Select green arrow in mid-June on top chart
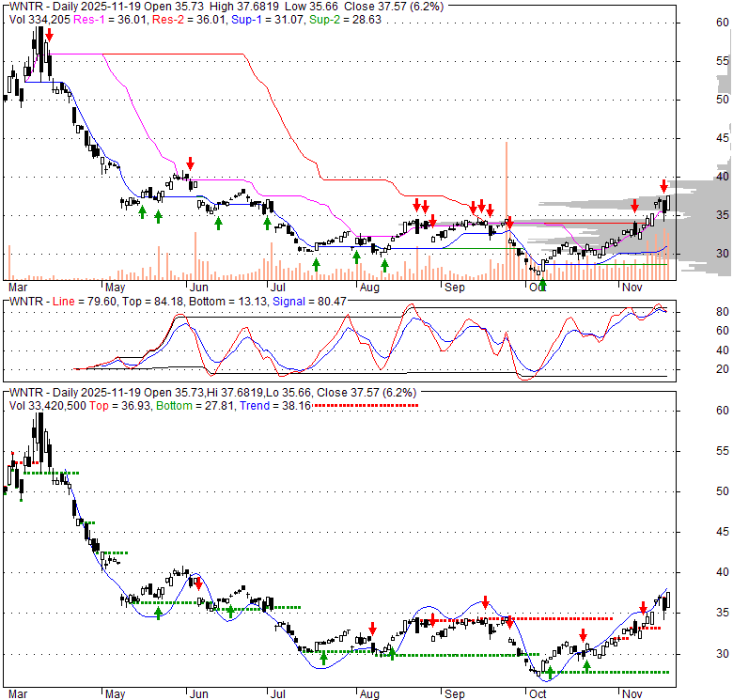 click(218, 223)
